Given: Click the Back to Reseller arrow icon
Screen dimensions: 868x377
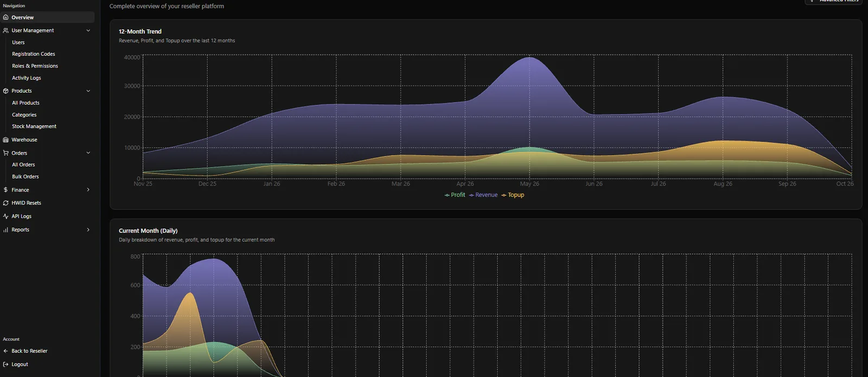Looking at the screenshot, I should click(6, 351).
